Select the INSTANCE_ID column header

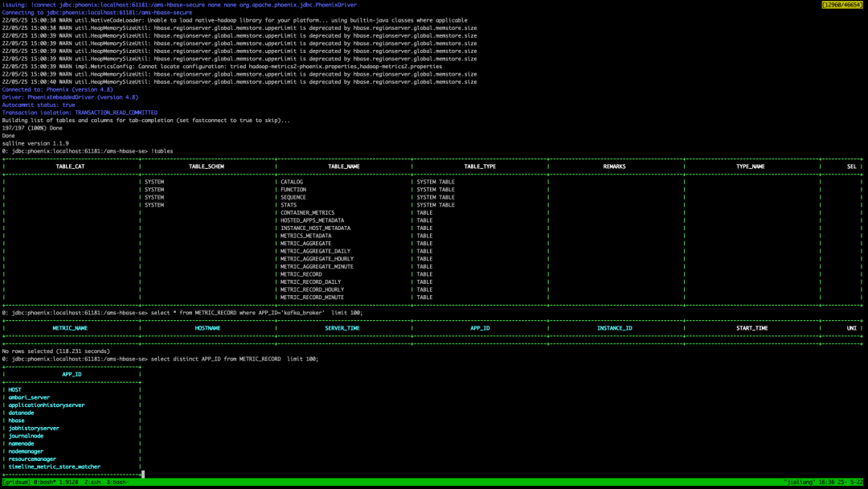click(x=615, y=328)
